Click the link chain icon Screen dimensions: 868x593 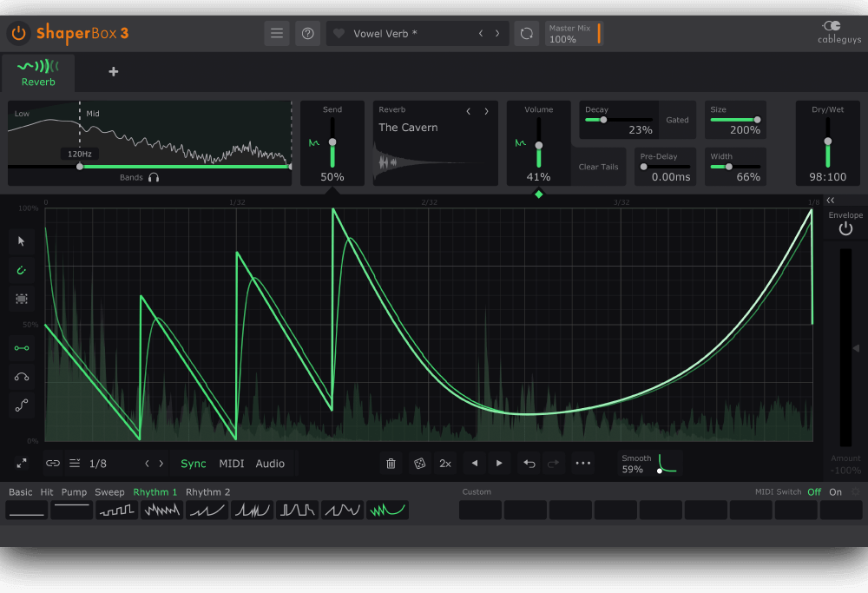pyautogui.click(x=53, y=463)
